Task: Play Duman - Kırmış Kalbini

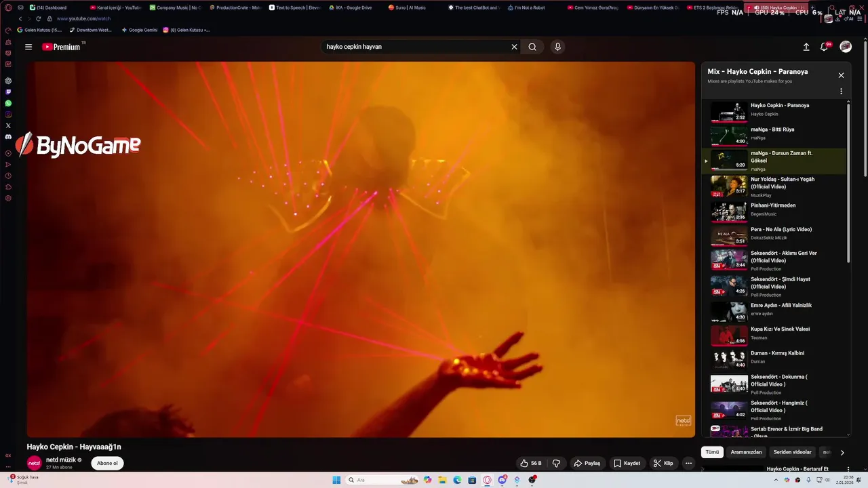Action: [775, 359]
